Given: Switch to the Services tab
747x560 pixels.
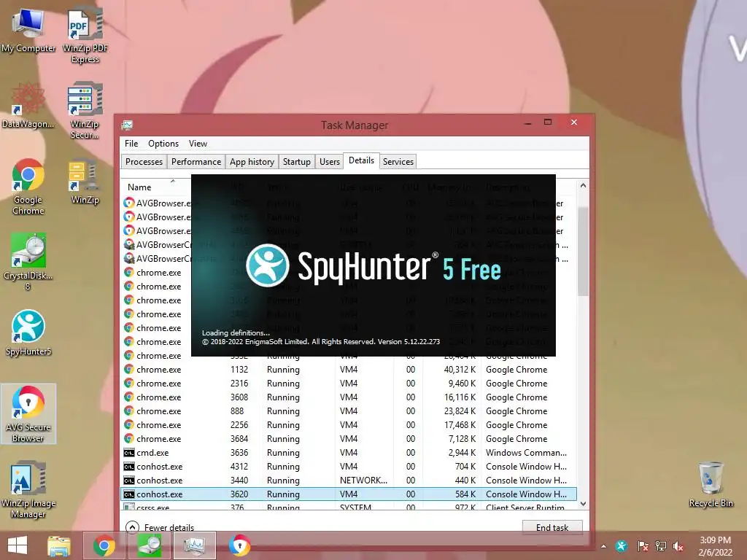Looking at the screenshot, I should pyautogui.click(x=398, y=162).
